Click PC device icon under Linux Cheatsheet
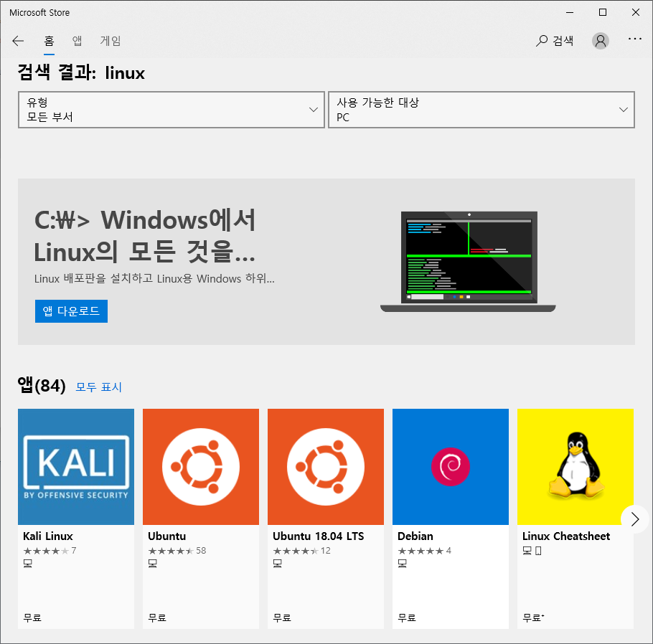Image resolution: width=653 pixels, height=644 pixels. 527,551
